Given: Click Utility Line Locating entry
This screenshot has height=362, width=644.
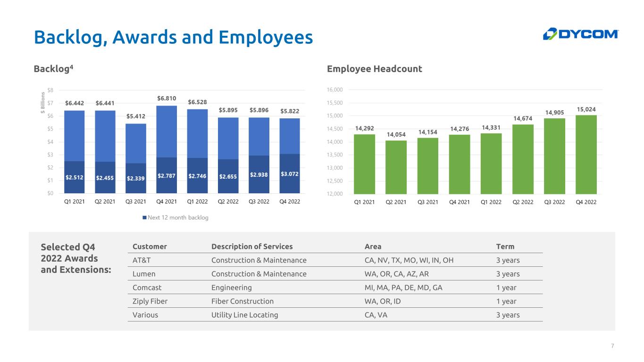Looking at the screenshot, I should [x=245, y=315].
